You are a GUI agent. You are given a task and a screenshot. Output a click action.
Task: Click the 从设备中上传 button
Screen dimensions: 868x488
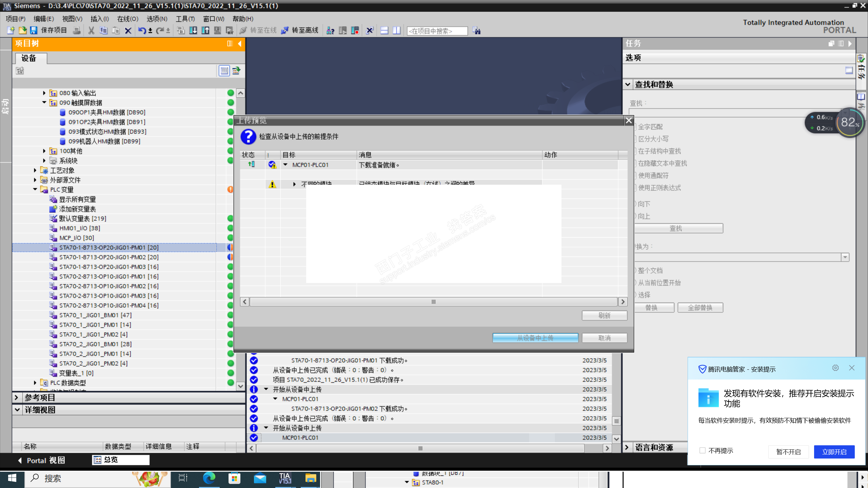(535, 338)
